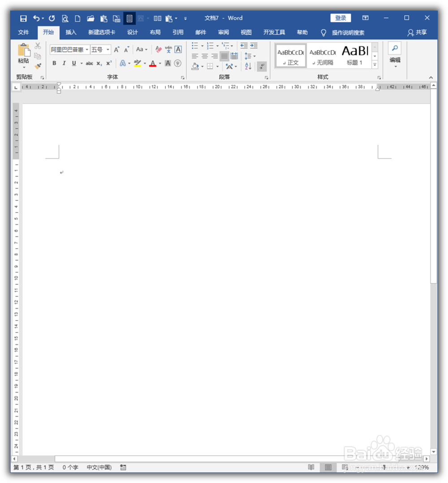Click Increase Indent in paragraph group
448x483 pixels.
pos(254,46)
